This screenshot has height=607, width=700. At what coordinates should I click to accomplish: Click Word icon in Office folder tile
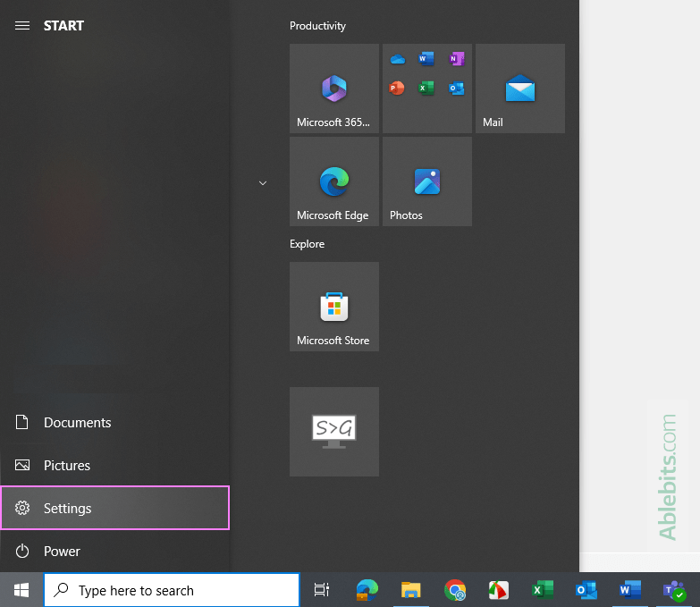tap(426, 58)
